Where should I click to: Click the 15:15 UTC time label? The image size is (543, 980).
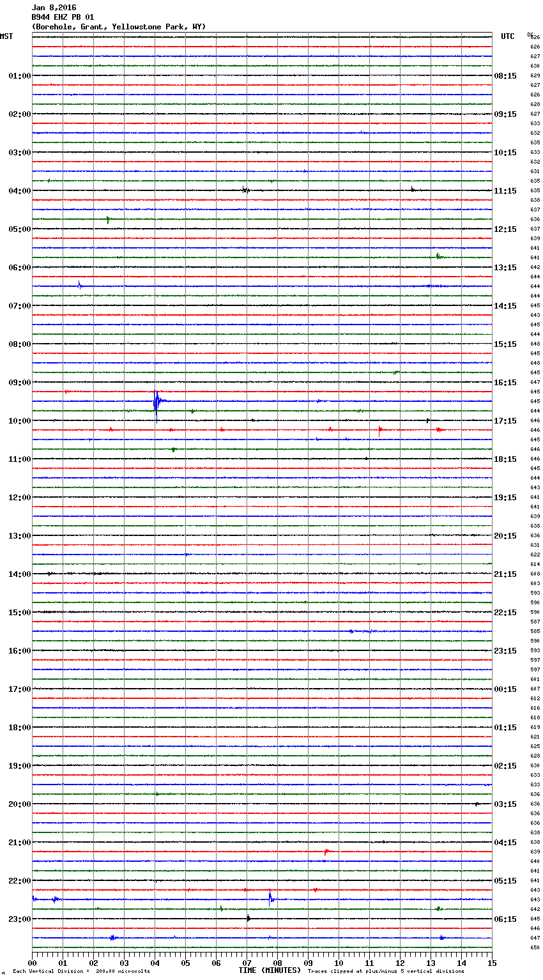click(x=505, y=344)
